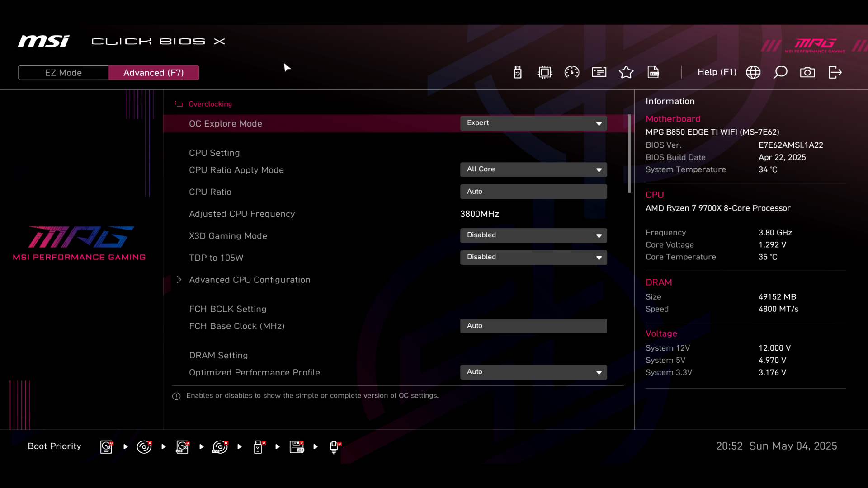868x488 pixels.
Task: Open the OC Explore Mode dropdown
Action: pos(533,123)
